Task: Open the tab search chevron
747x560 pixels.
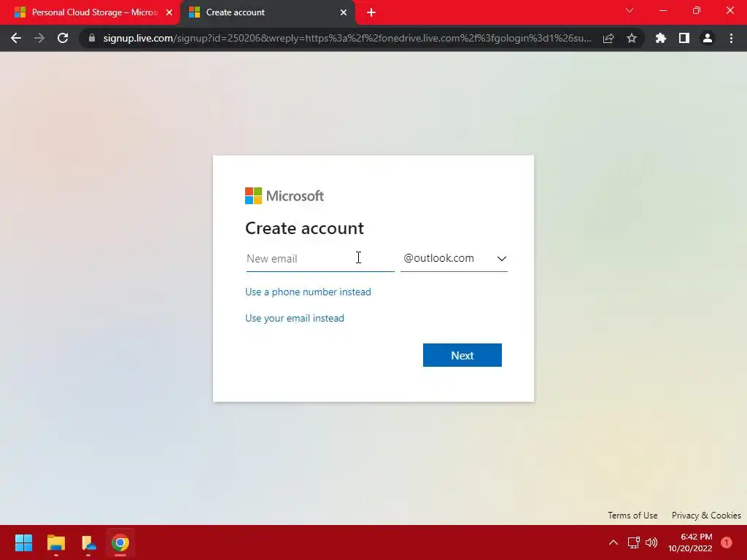Action: point(630,10)
